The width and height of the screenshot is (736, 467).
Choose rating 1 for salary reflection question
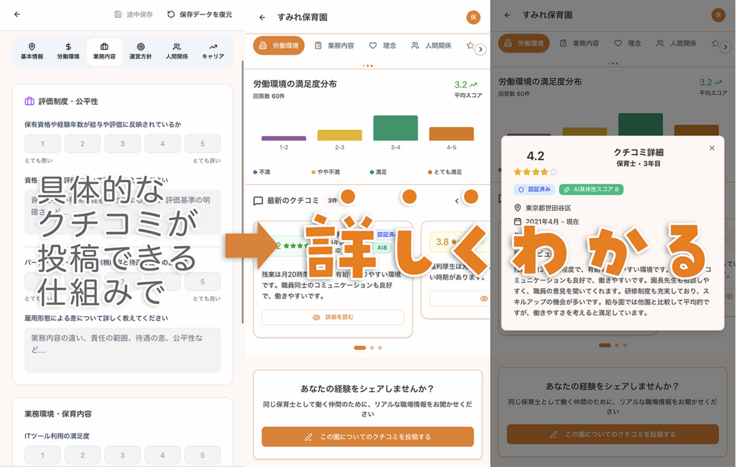(41, 144)
